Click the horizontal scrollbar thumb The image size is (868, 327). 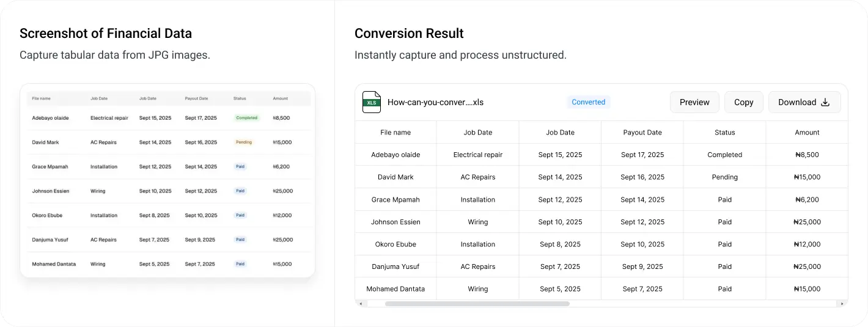coord(477,303)
